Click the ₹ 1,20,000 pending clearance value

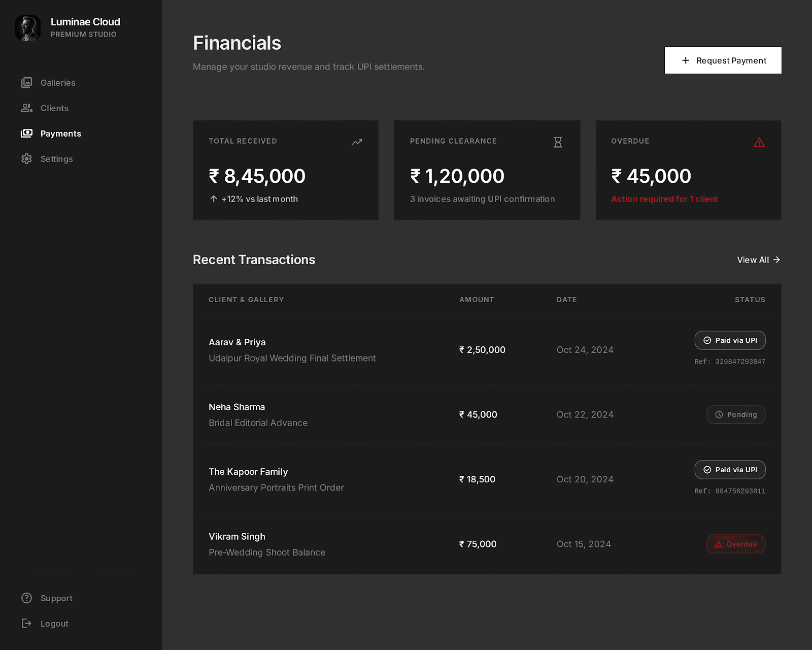(x=457, y=176)
